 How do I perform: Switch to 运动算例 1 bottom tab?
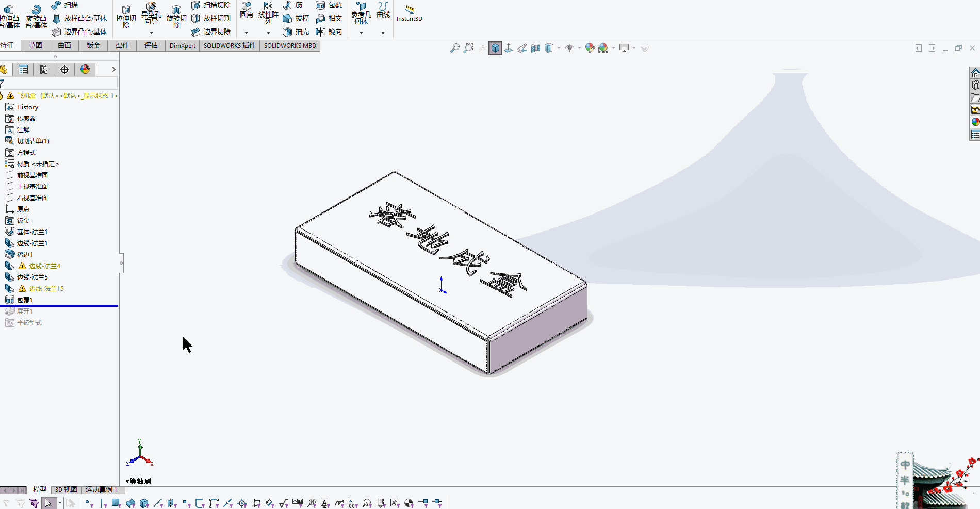coord(101,489)
